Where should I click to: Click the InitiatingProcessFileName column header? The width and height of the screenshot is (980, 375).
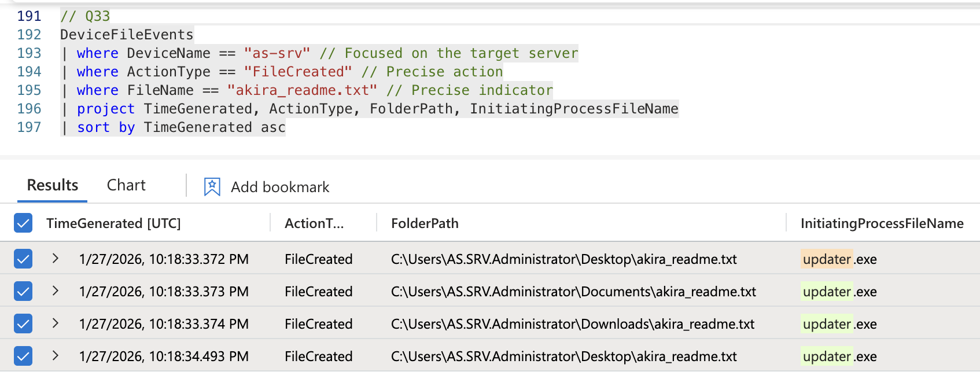[x=882, y=223]
